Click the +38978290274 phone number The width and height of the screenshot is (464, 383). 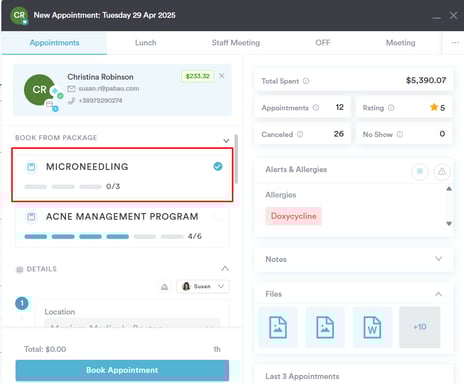(100, 101)
